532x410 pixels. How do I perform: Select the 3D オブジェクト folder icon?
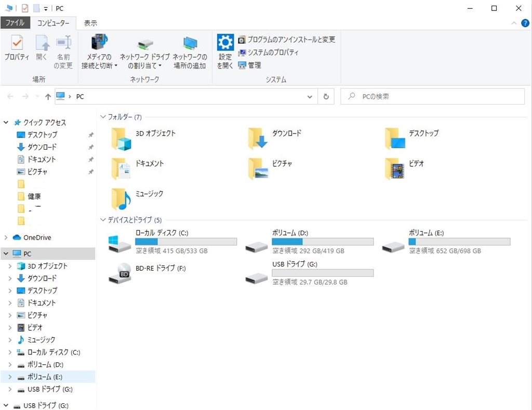(x=121, y=139)
